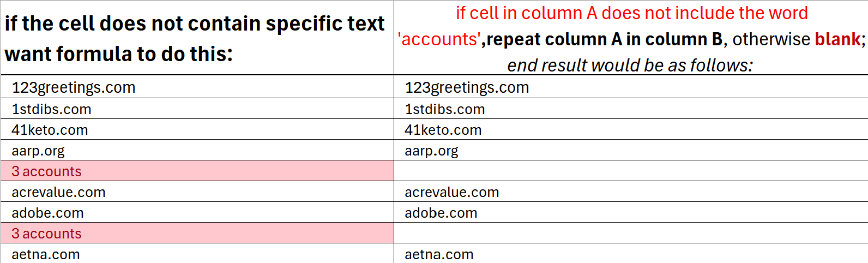The height and width of the screenshot is (263, 868).
Task: Click blank cell beside second '3 accounts'
Action: click(x=631, y=233)
